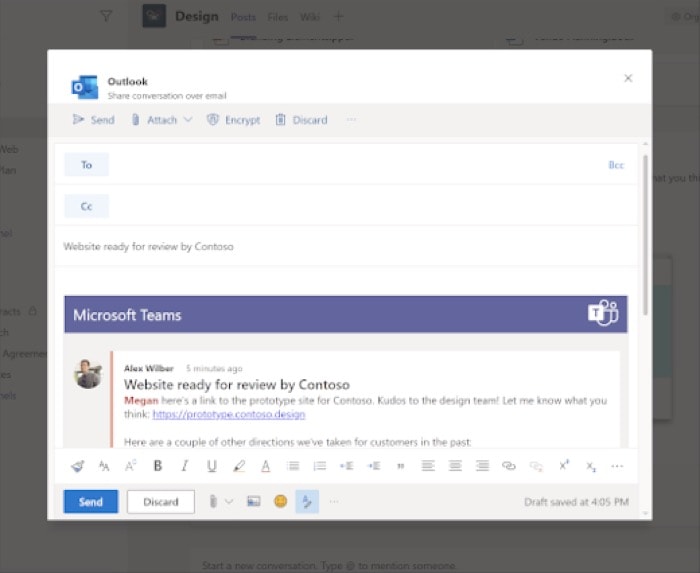Open the Wiki tab in Teams background
700x573 pixels.
point(310,17)
